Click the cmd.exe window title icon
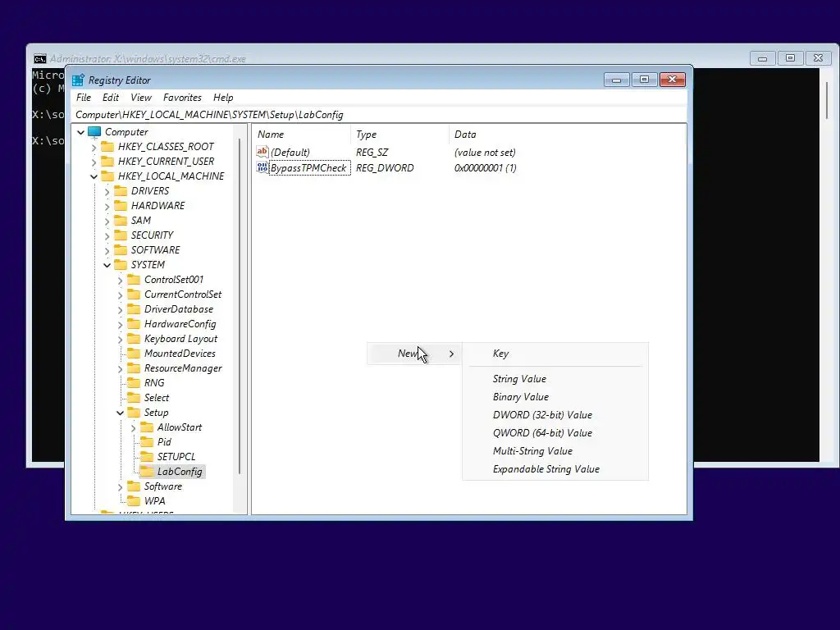 click(x=39, y=59)
